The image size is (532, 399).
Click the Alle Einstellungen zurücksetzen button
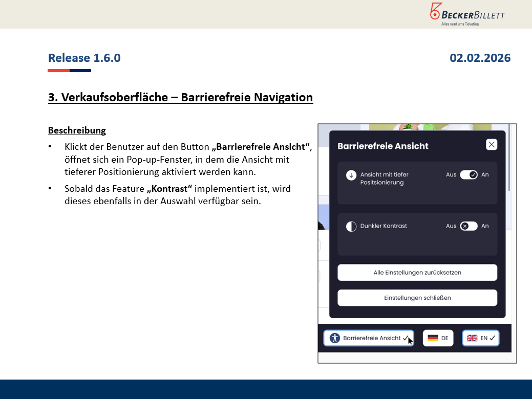417,273
